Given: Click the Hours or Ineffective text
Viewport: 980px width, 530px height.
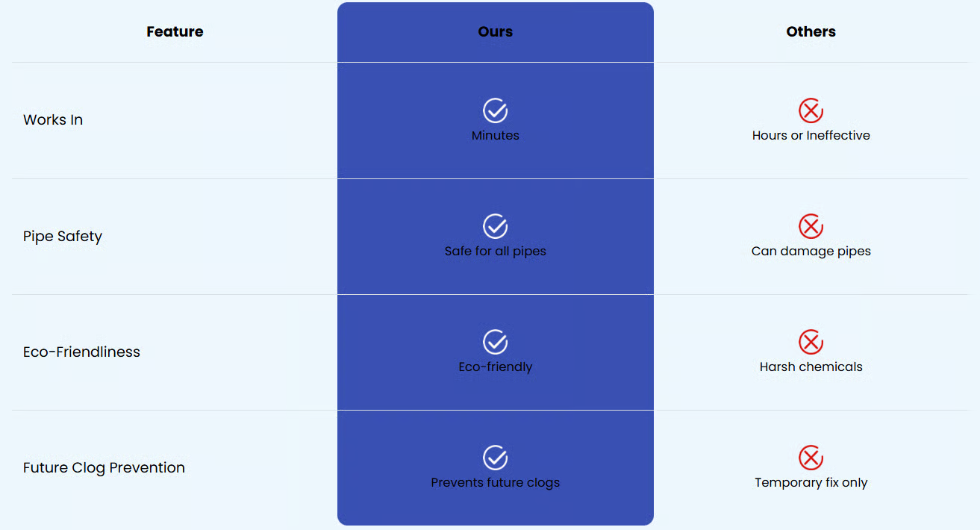Looking at the screenshot, I should (x=811, y=136).
